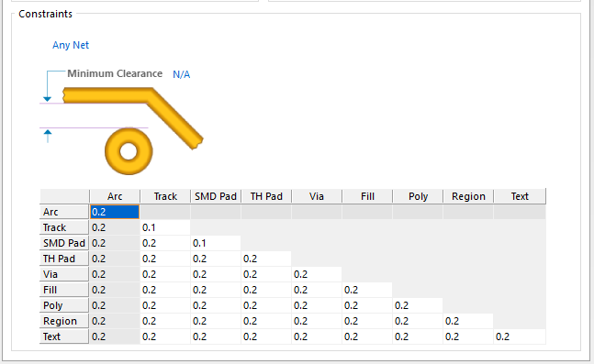Click the Text row header

64,336
